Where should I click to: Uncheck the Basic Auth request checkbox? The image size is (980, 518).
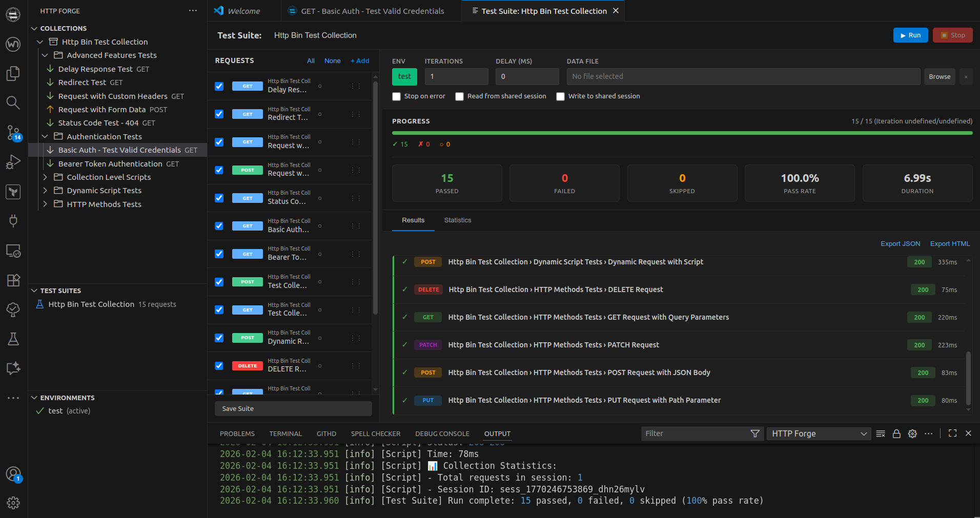pos(219,226)
